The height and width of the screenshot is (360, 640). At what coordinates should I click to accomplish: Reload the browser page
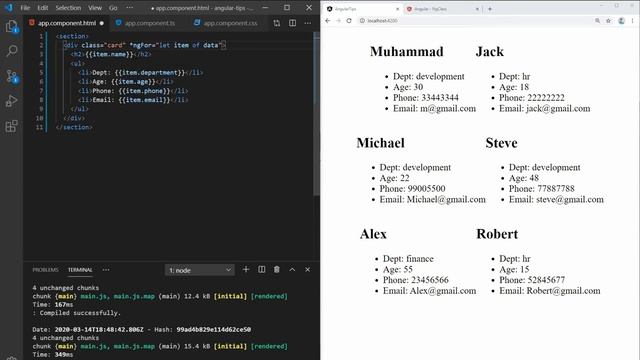349,20
